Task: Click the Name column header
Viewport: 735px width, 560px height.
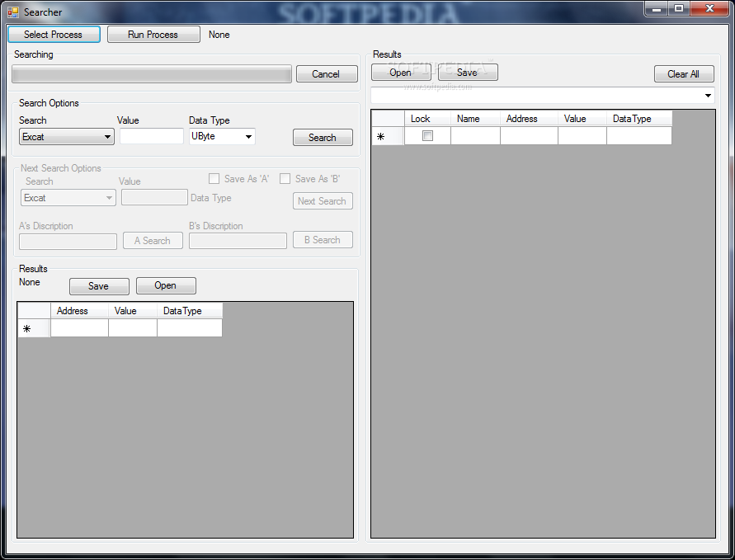Action: (x=475, y=119)
